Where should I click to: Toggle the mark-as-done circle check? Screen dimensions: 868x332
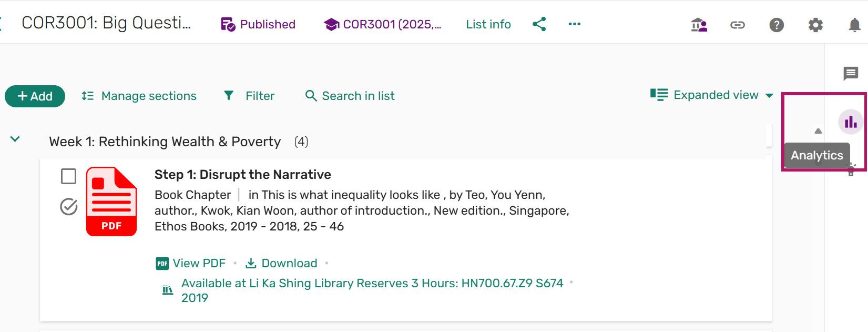68,207
